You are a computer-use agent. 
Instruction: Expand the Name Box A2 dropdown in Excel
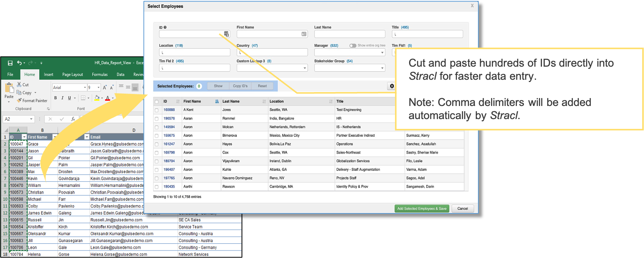31,119
